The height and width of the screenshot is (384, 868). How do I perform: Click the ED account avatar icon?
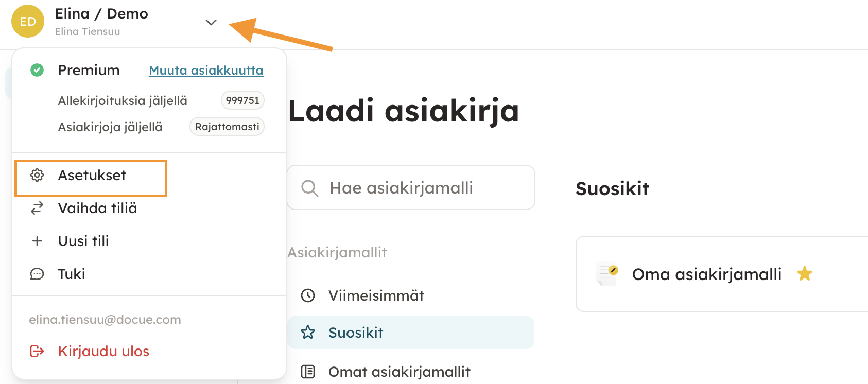[x=28, y=21]
